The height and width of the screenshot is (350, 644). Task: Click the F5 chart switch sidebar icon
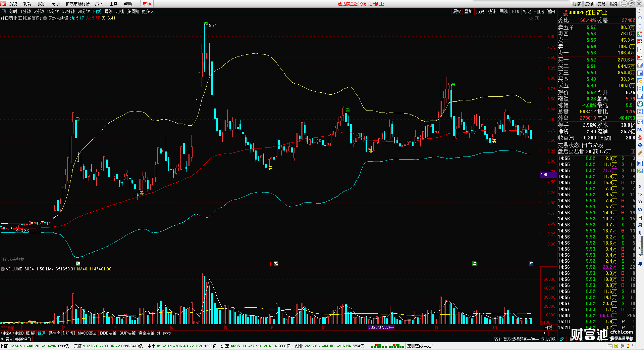tap(640, 164)
